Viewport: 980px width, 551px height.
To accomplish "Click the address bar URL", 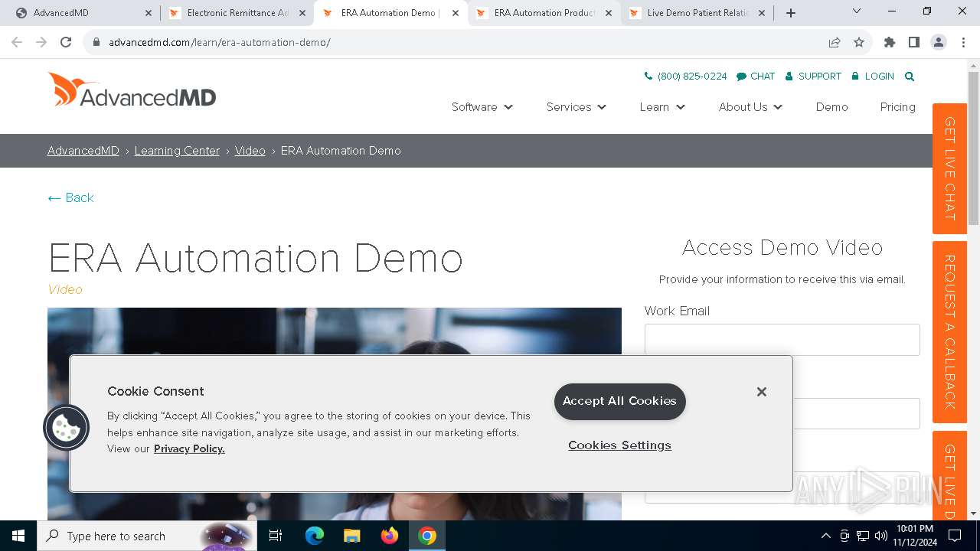I will tap(220, 42).
